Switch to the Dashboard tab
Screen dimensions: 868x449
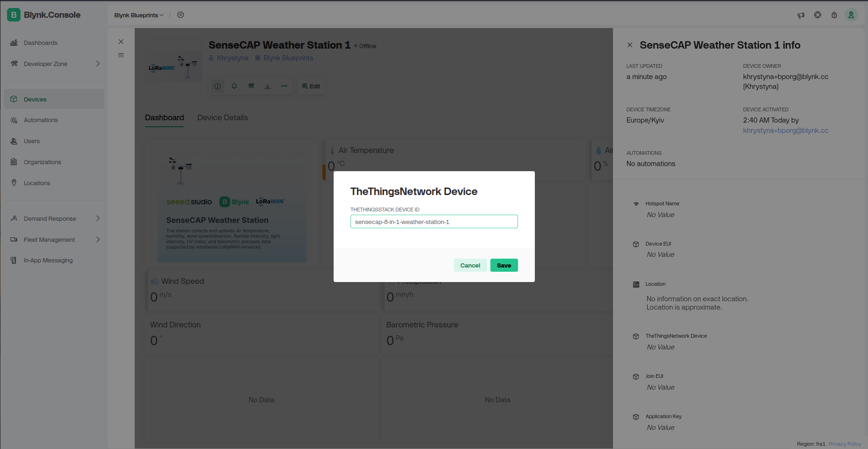(x=164, y=118)
